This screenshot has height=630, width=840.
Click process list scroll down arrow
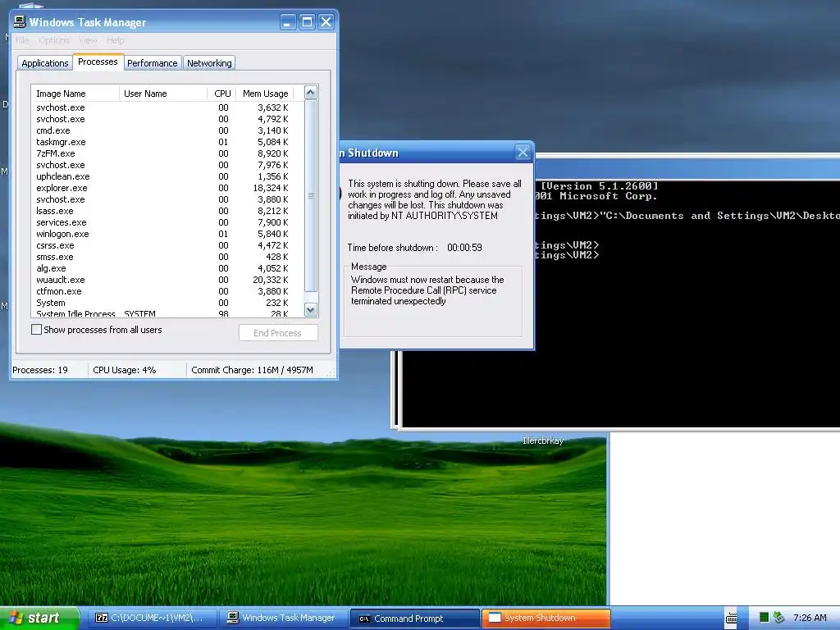tap(311, 309)
